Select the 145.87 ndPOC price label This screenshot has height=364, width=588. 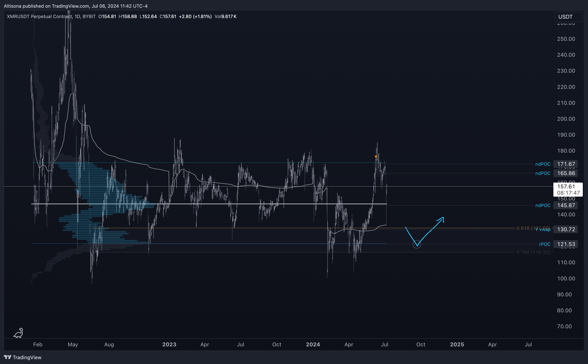click(566, 205)
